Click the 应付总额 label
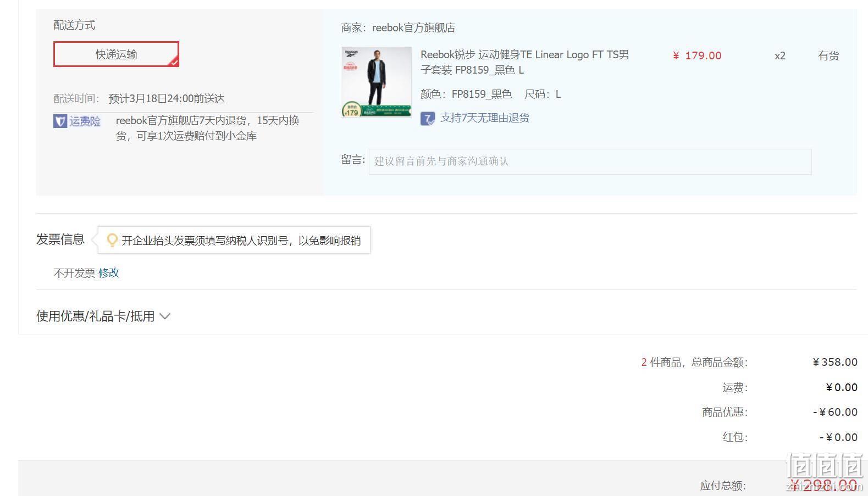 point(722,486)
